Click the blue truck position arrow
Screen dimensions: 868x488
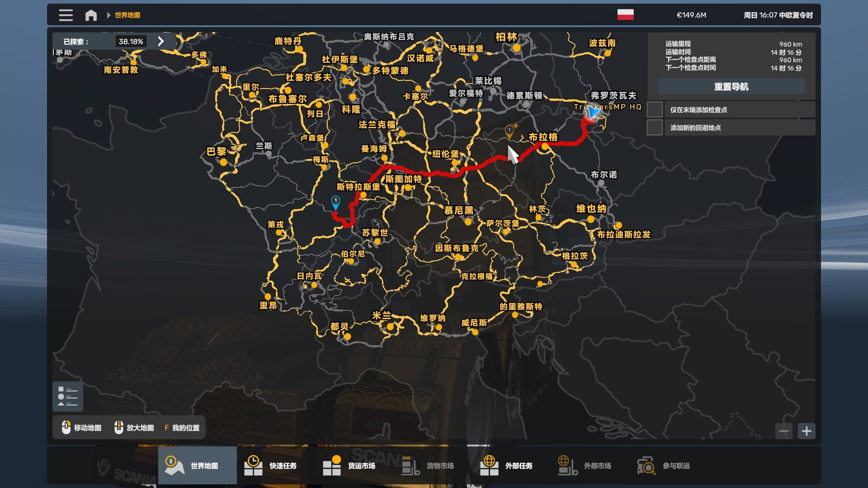(592, 112)
